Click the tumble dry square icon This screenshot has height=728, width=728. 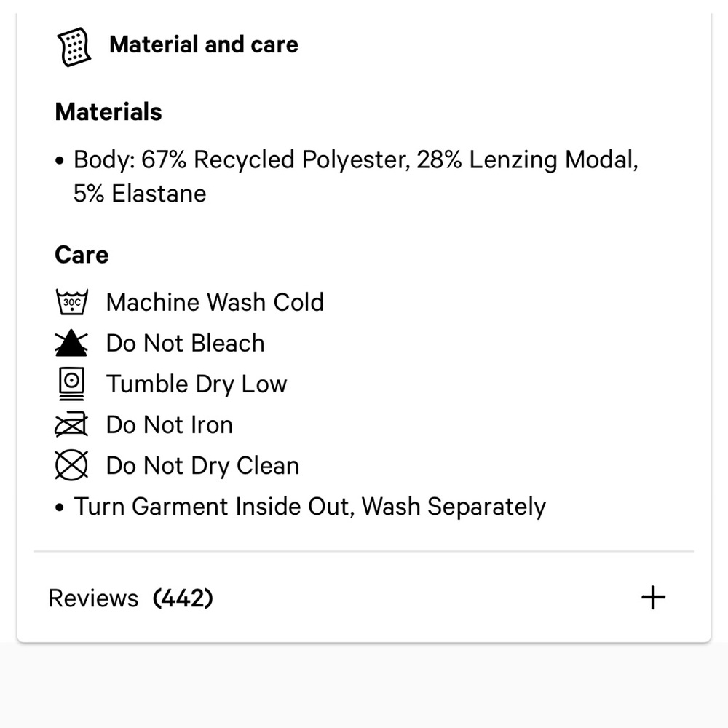click(71, 384)
